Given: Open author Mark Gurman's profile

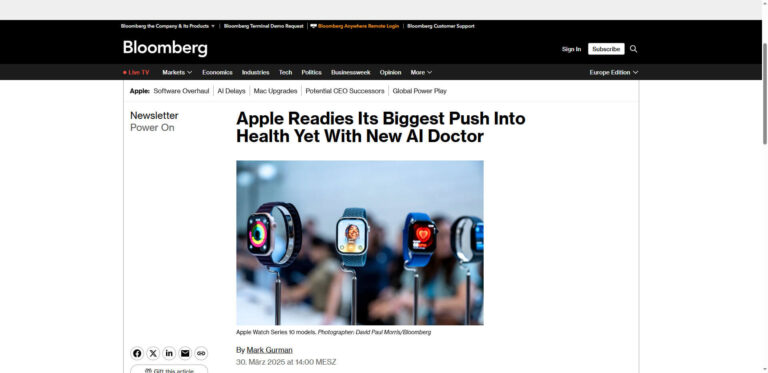Looking at the screenshot, I should coord(269,350).
